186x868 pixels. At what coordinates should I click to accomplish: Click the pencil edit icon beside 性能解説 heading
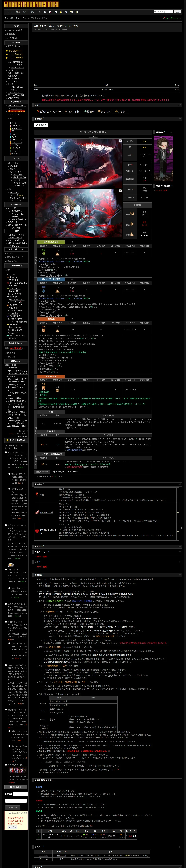pyautogui.click(x=43, y=574)
